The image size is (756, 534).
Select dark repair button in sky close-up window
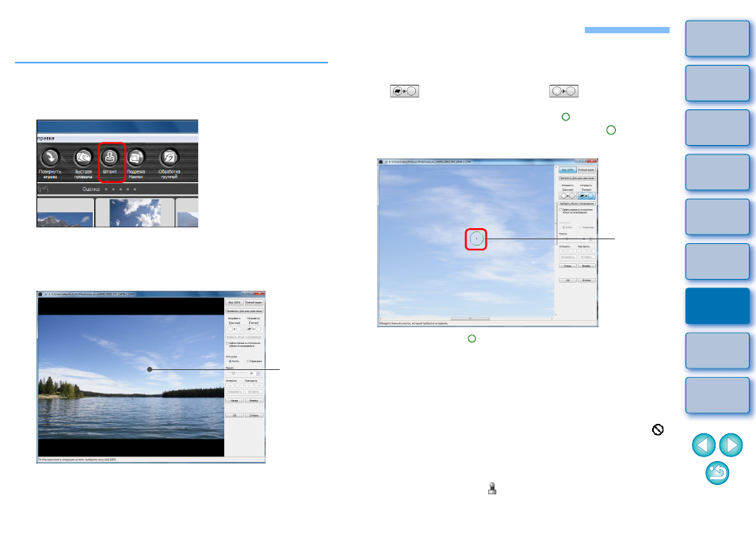pos(586,196)
